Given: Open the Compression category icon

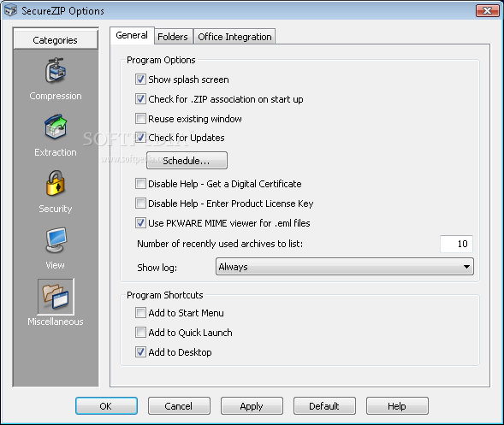Looking at the screenshot, I should point(56,71).
